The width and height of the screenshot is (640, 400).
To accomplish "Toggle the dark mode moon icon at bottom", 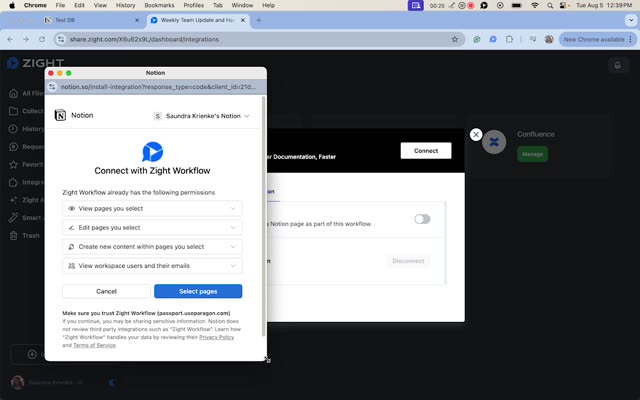I will (x=112, y=382).
